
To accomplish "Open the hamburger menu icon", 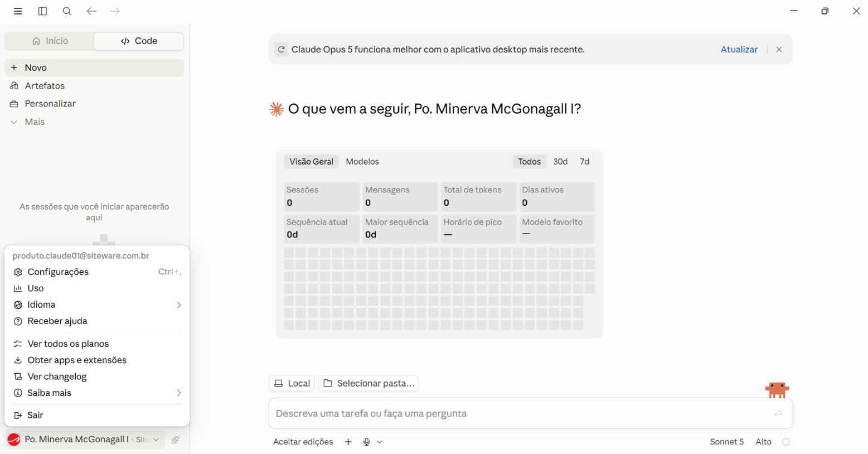I will (18, 11).
